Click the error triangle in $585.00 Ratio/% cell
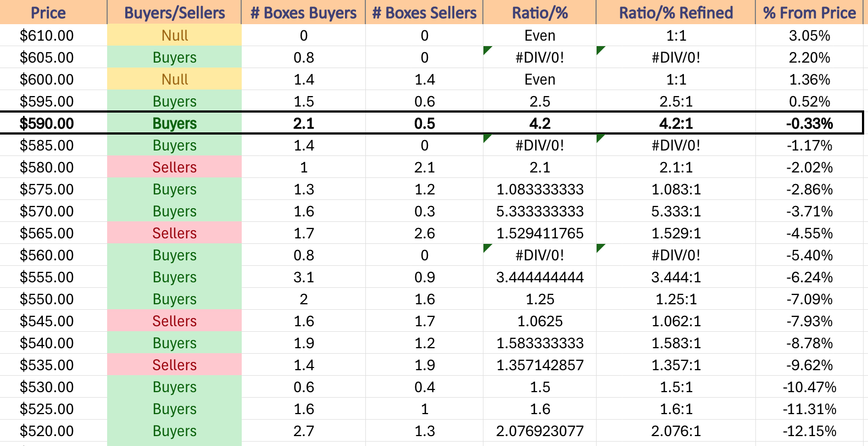 [x=486, y=138]
